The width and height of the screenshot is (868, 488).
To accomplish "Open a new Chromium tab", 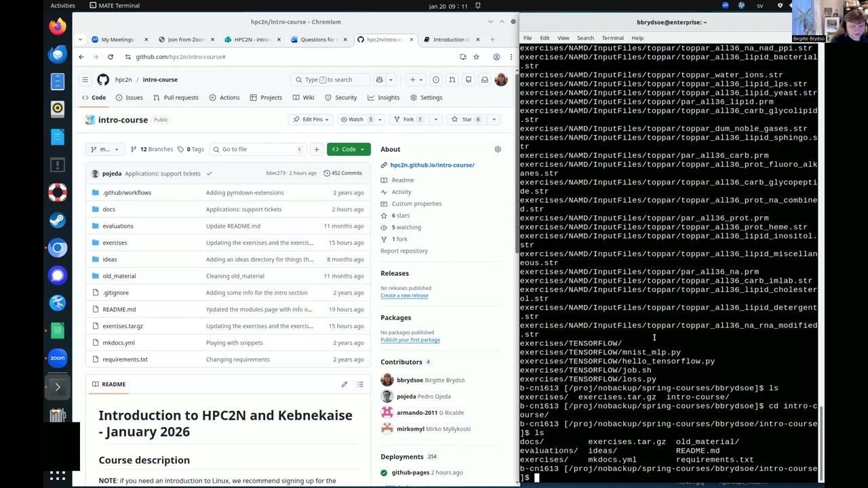I will click(493, 39).
